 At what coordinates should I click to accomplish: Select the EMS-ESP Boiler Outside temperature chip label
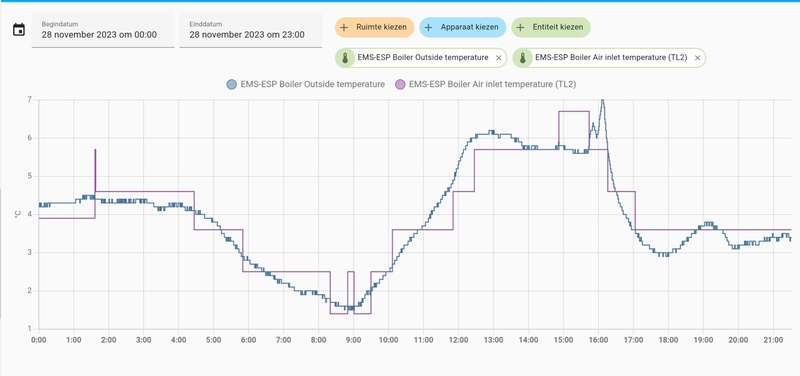[x=422, y=58]
